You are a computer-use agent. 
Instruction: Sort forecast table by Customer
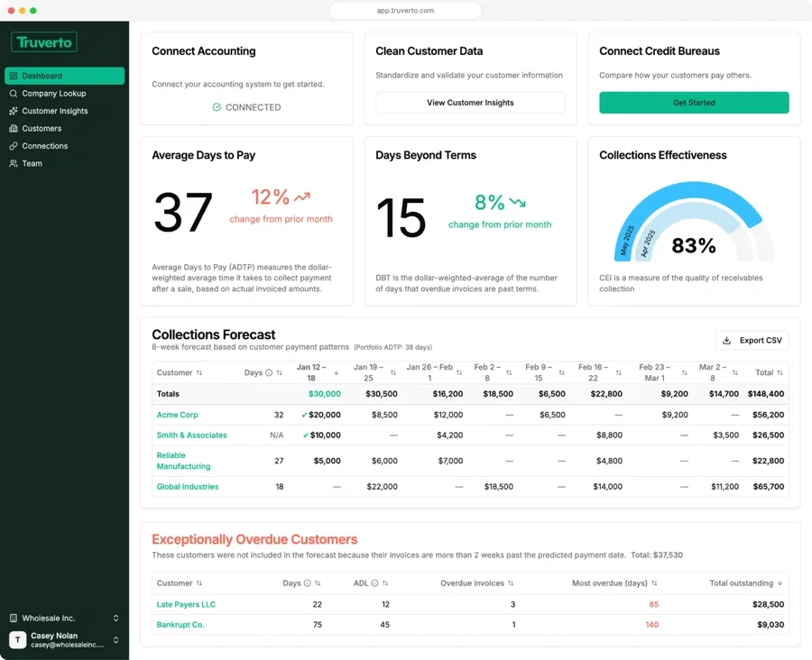199,372
